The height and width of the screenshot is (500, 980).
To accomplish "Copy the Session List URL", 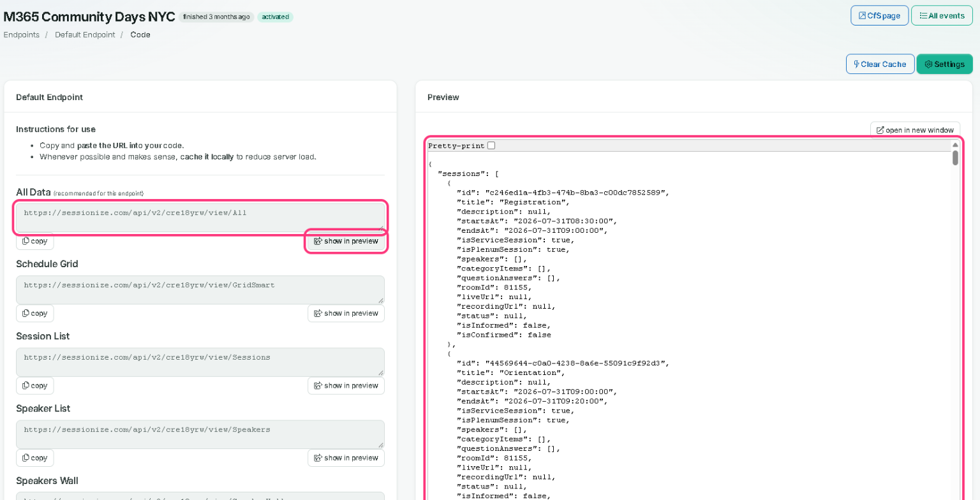I will point(35,385).
